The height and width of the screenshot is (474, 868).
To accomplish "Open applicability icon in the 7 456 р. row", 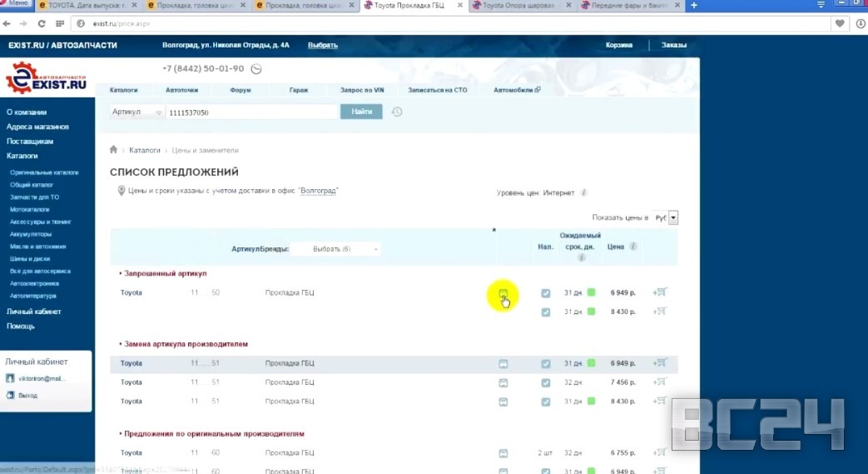I will coord(503,382).
